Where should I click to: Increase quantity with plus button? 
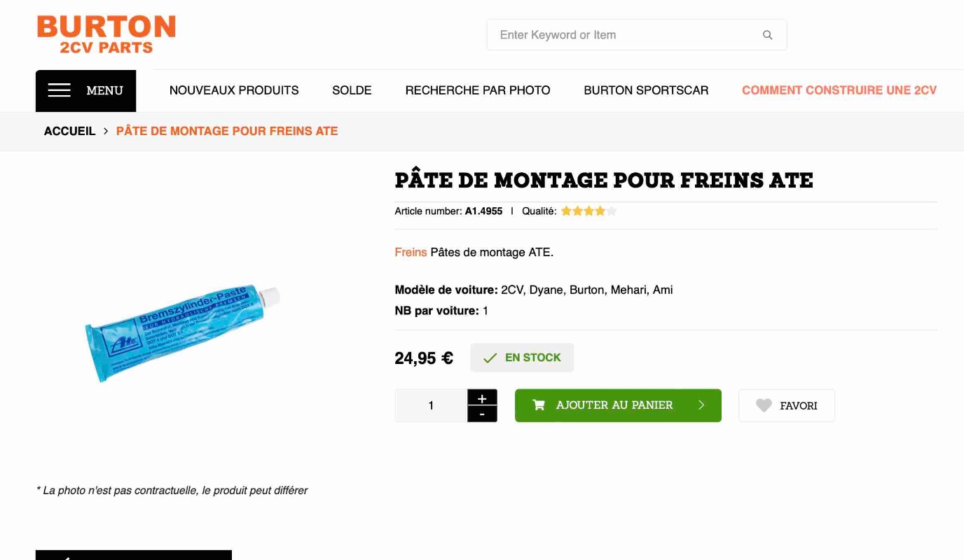[482, 398]
